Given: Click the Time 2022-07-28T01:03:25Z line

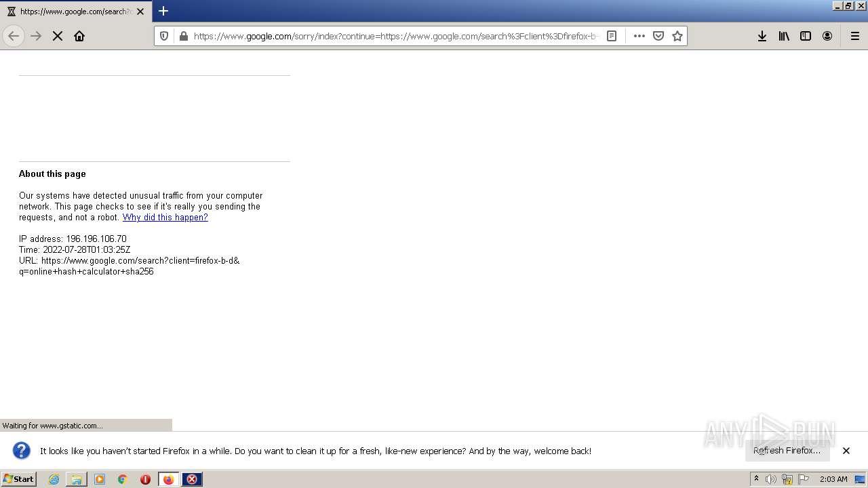Looking at the screenshot, I should tap(75, 250).
